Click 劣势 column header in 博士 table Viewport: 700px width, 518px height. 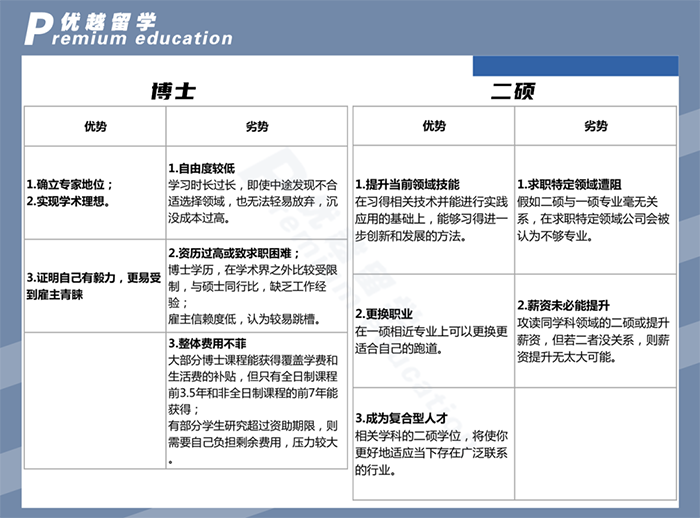(256, 127)
